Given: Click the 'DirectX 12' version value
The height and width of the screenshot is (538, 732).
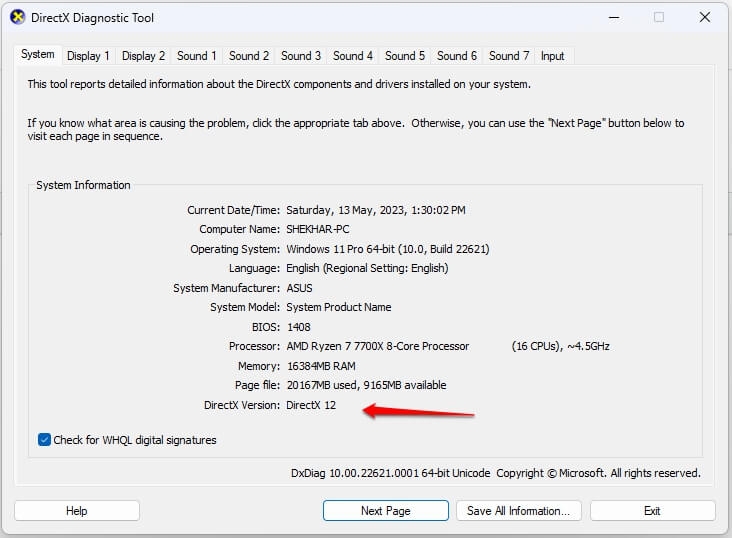Looking at the screenshot, I should (311, 405).
